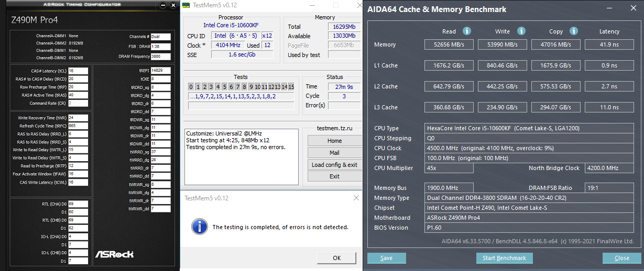Viewport: 644px width, 271px height.
Task: Click the Memory Type DDR4-3800 field
Action: click(529, 198)
